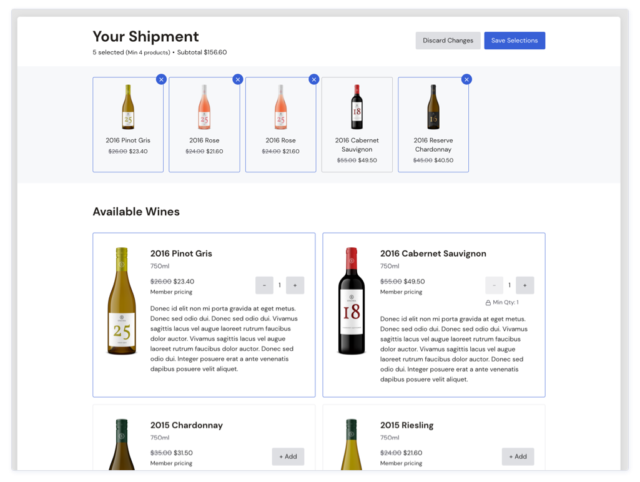
Task: Save the current wine selections
Action: point(514,41)
